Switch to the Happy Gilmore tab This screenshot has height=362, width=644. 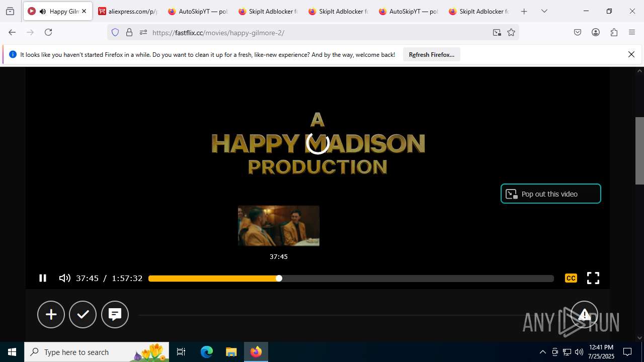[58, 11]
